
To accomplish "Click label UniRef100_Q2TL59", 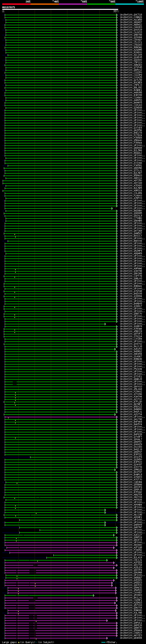I will click(x=131, y=80).
